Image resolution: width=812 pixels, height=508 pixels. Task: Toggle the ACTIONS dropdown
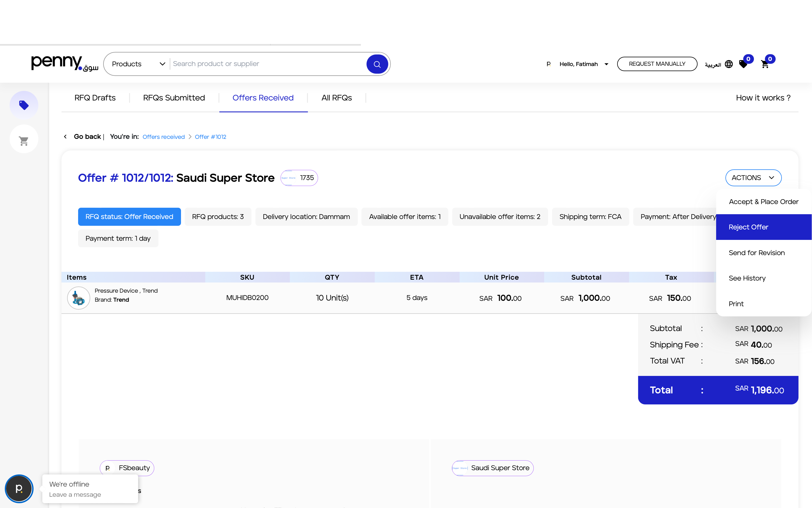(753, 178)
